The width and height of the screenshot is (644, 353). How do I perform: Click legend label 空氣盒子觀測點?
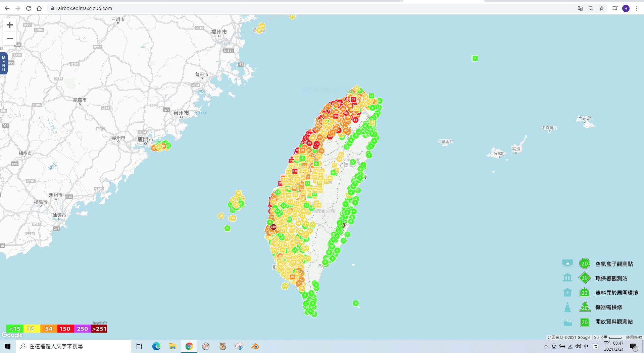coord(614,264)
